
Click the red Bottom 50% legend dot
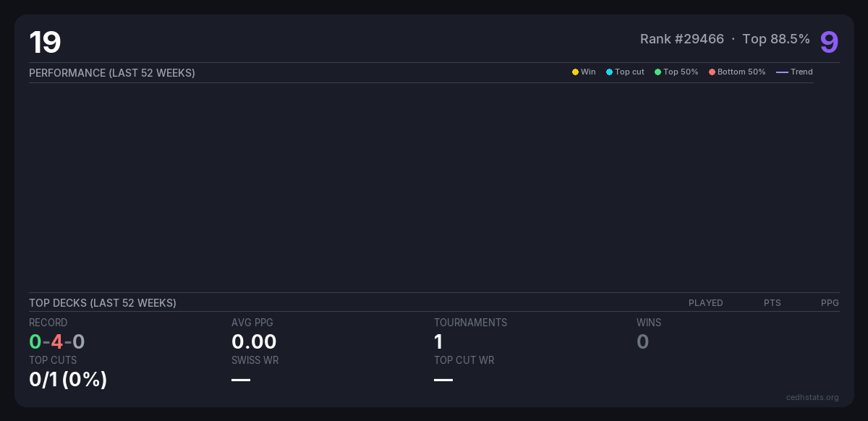(x=712, y=72)
